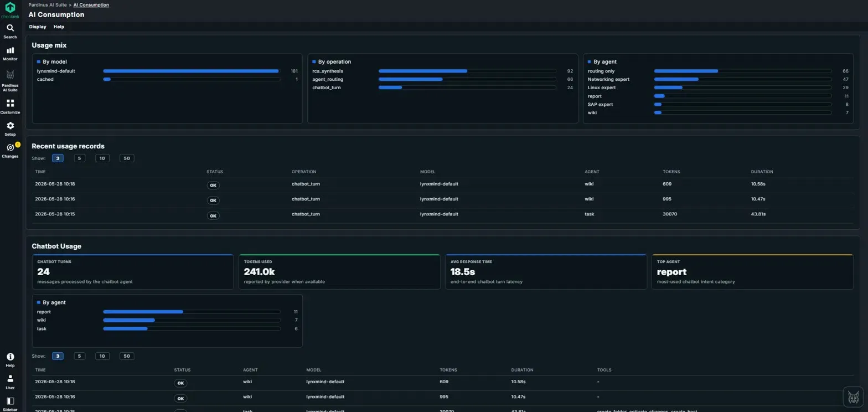This screenshot has height=412, width=868.
Task: Click the By model panel heading
Action: coord(54,61)
